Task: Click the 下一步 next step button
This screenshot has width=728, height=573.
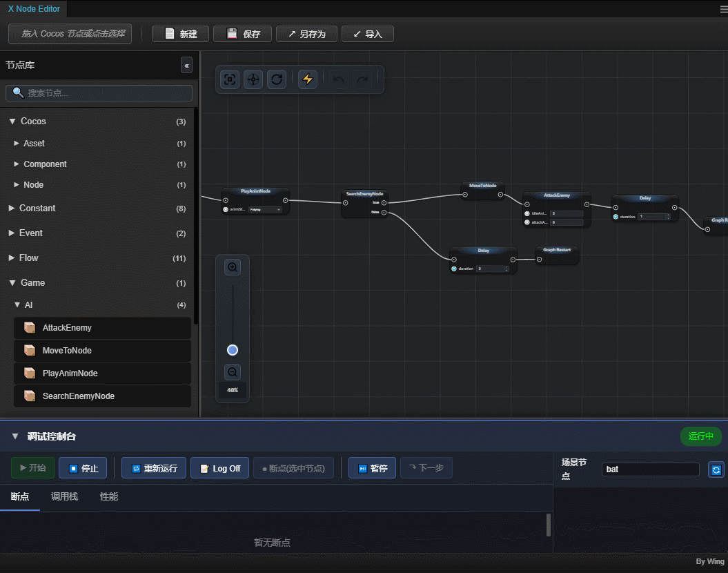Action: 426,468
